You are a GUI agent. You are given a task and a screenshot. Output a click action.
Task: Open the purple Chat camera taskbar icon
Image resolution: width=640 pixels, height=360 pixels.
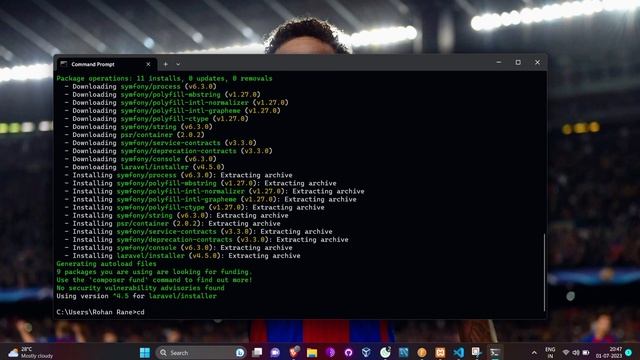[275, 353]
